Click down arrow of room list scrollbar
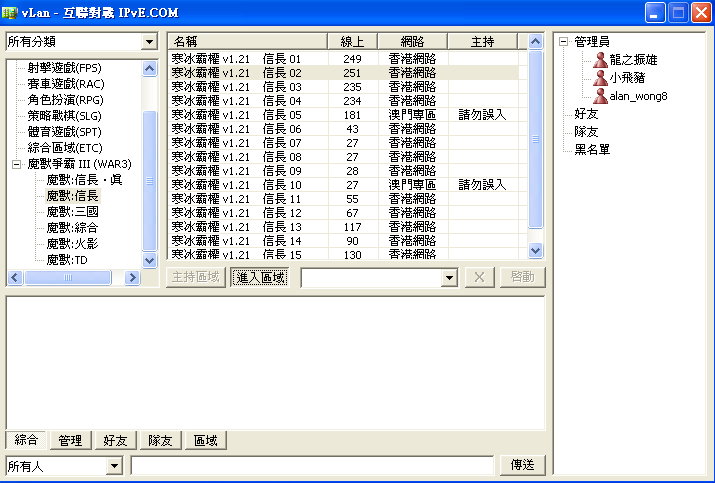 (x=535, y=250)
